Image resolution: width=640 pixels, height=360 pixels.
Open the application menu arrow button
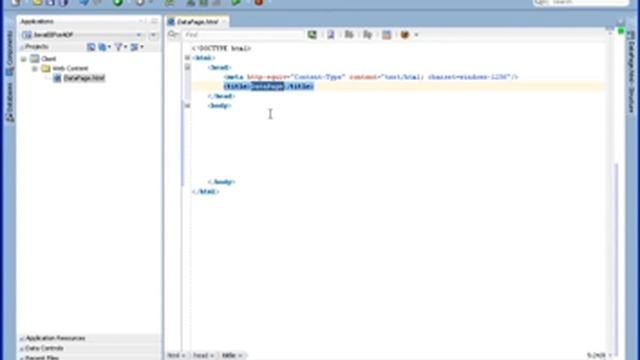coord(153,35)
